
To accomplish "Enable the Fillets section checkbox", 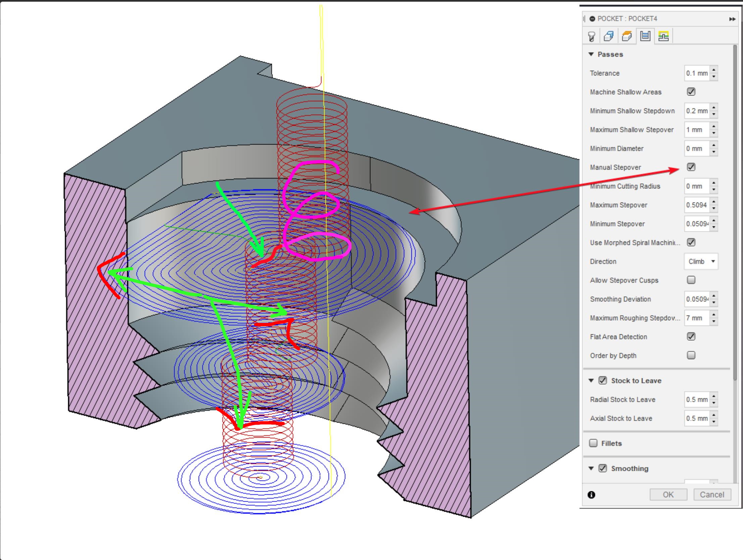I will [594, 443].
